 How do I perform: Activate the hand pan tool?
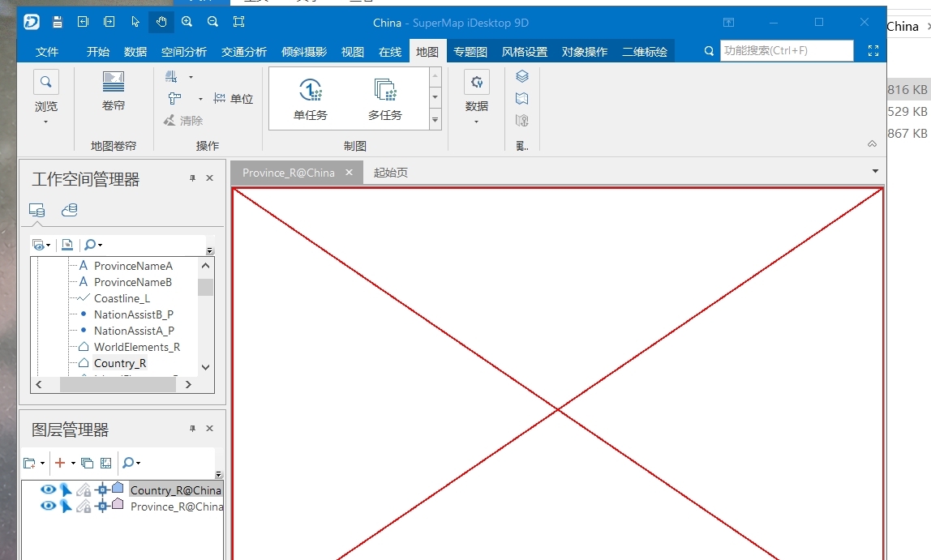point(161,22)
